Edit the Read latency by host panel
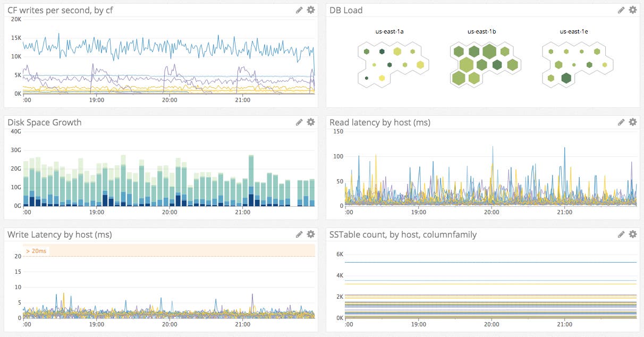644x337 pixels. [x=621, y=122]
